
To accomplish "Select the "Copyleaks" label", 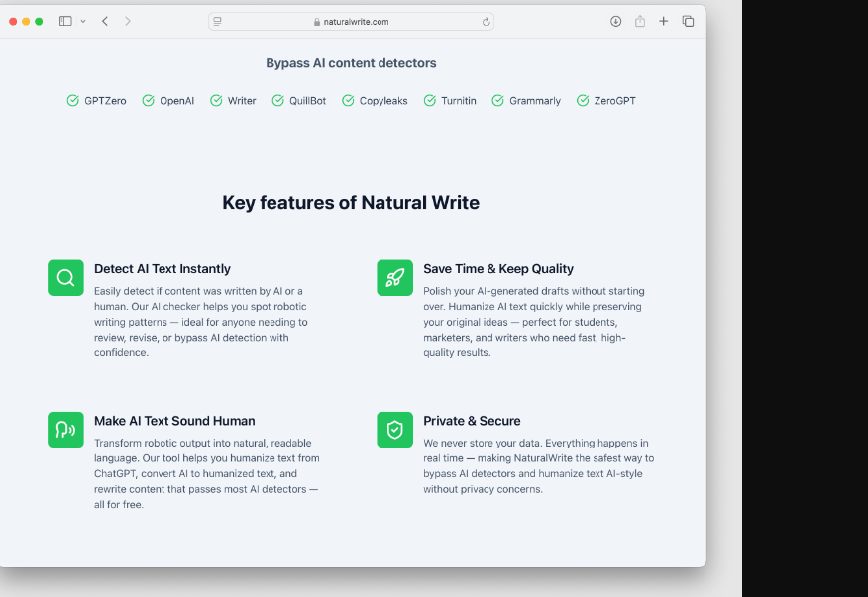I will point(383,101).
